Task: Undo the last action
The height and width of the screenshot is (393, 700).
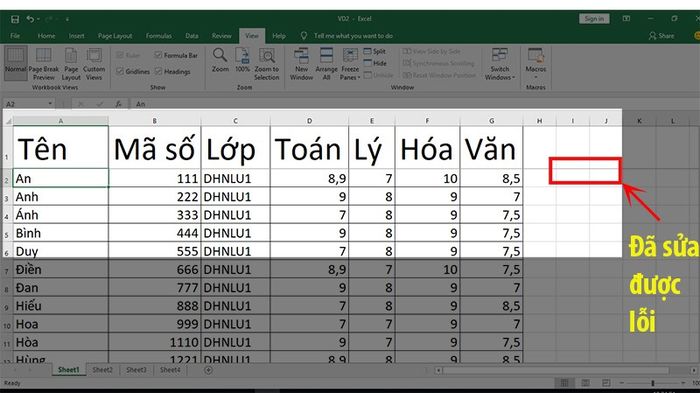Action: (30, 19)
